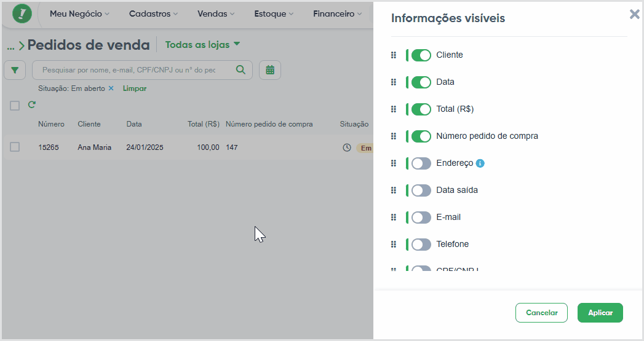Toggle the Total (R$) column off
The image size is (644, 341).
coord(421,109)
